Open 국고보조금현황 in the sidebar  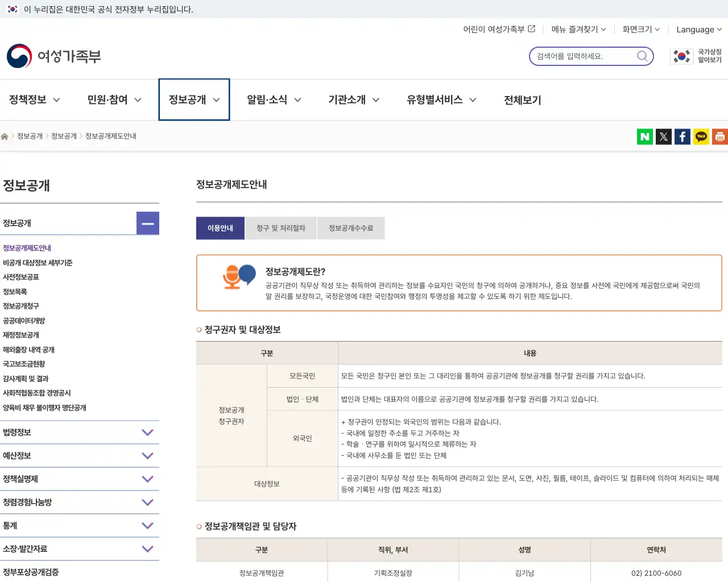tap(24, 364)
